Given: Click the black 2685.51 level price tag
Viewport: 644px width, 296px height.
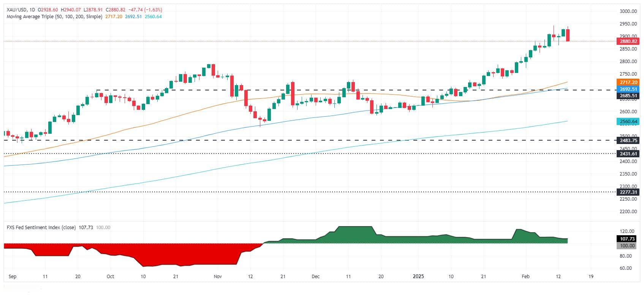Looking at the screenshot, I should 628,96.
